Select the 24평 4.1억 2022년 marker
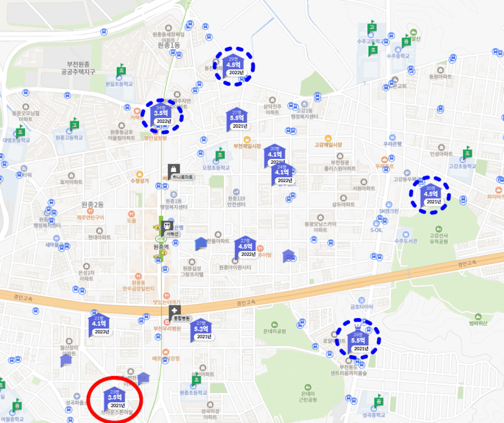The height and width of the screenshot is (423, 504). [x=282, y=174]
